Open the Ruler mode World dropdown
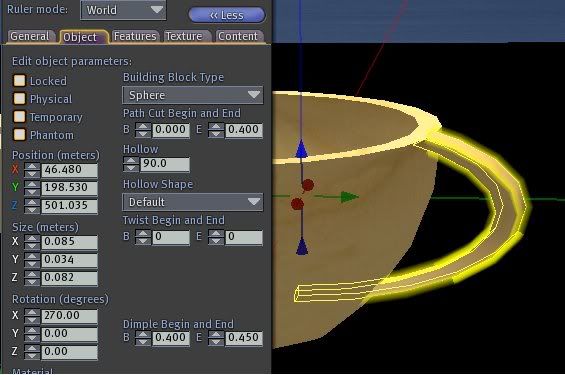 (123, 10)
